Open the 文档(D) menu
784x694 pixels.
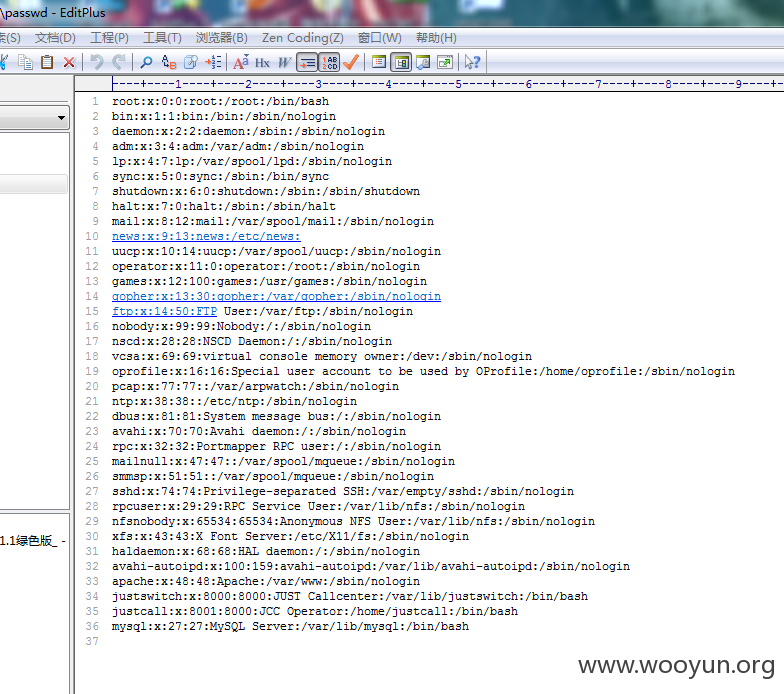pyautogui.click(x=55, y=38)
